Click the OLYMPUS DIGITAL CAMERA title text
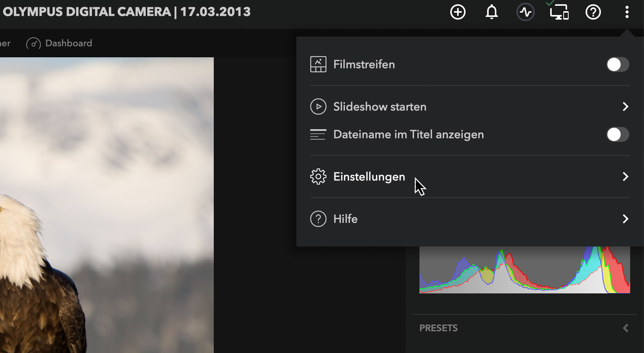 87,12
